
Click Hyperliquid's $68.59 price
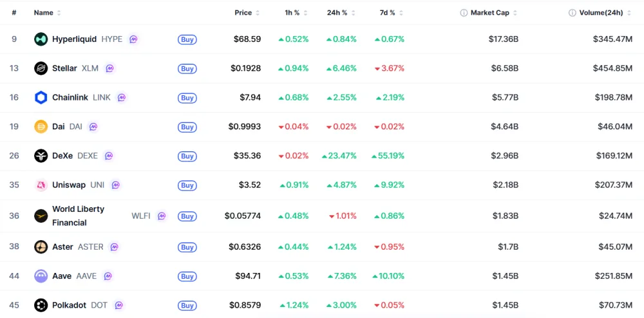coord(247,39)
